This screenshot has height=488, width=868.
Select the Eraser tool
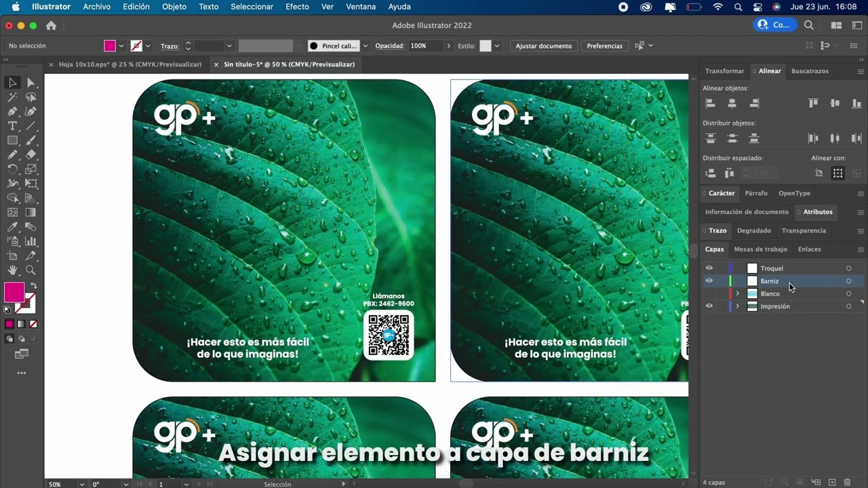[x=31, y=155]
